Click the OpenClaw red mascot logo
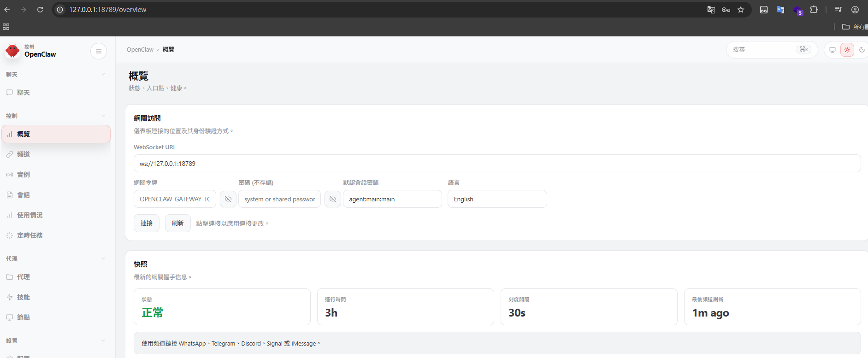This screenshot has height=358, width=868. pyautogui.click(x=12, y=51)
